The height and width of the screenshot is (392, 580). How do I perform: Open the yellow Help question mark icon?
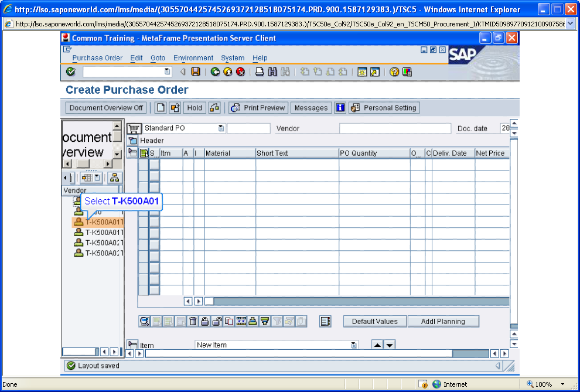click(x=394, y=71)
